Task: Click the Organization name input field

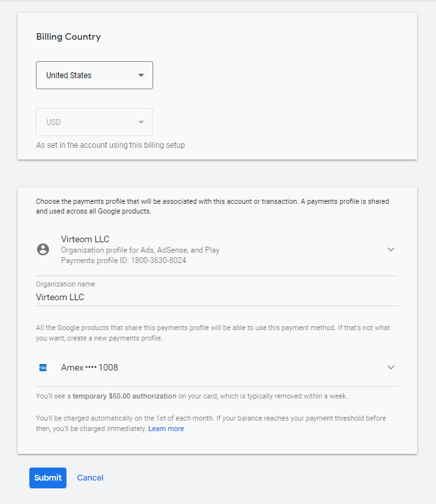Action: point(216,297)
